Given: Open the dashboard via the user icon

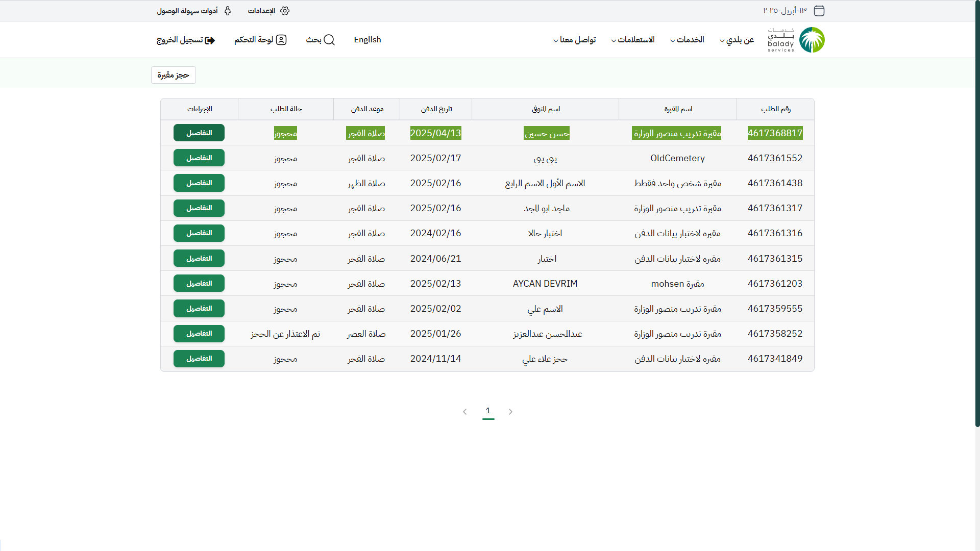Looking at the screenshot, I should pos(281,40).
